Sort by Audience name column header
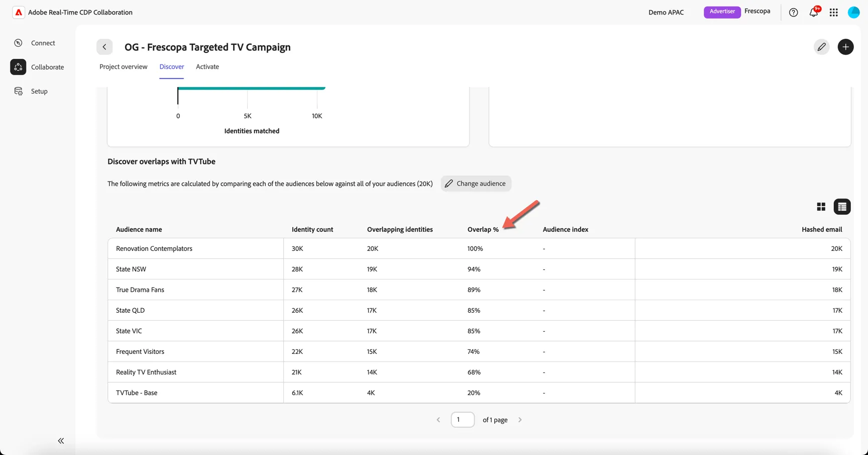Image resolution: width=868 pixels, height=455 pixels. click(x=139, y=229)
